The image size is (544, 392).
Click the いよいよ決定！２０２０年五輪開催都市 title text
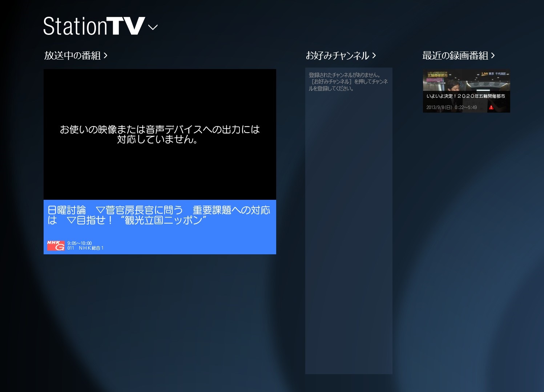[x=466, y=96]
